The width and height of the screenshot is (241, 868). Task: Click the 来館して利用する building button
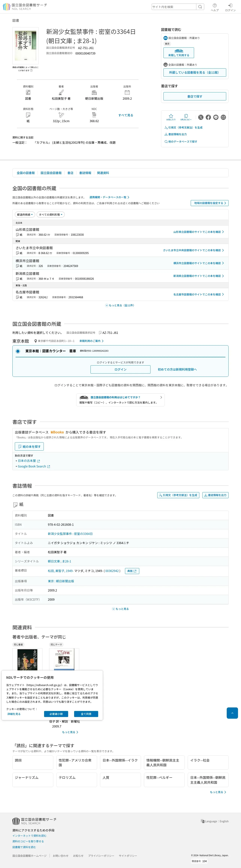click(178, 53)
